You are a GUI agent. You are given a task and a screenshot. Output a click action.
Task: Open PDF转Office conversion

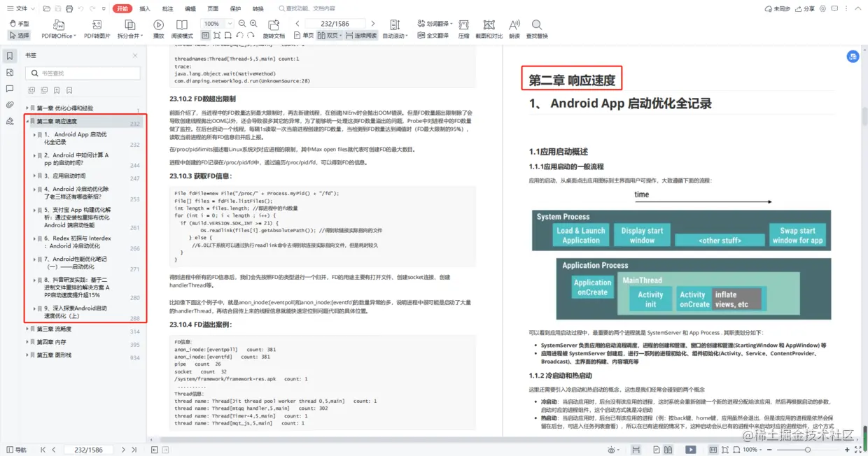click(57, 29)
